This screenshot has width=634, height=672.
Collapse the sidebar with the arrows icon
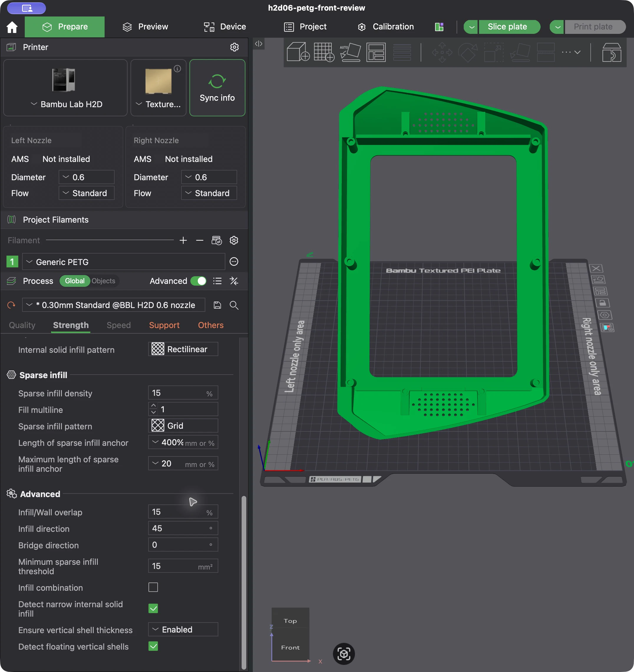point(259,44)
